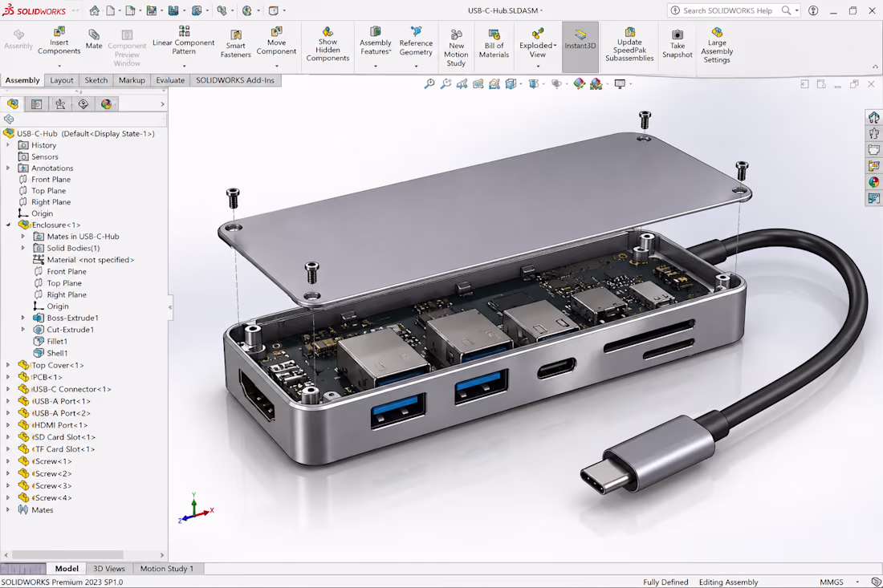Select the Shell1 feature in the tree
The height and width of the screenshot is (588, 883).
[x=57, y=354]
